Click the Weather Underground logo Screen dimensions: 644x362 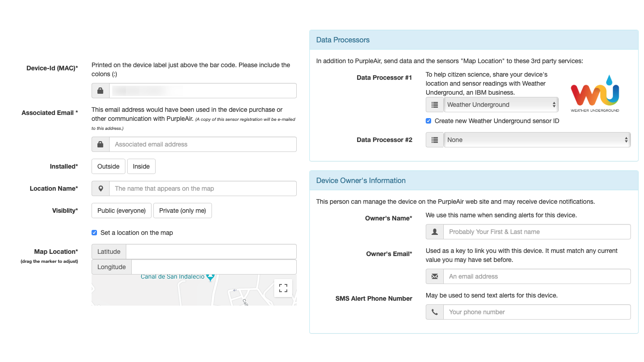[x=595, y=93]
